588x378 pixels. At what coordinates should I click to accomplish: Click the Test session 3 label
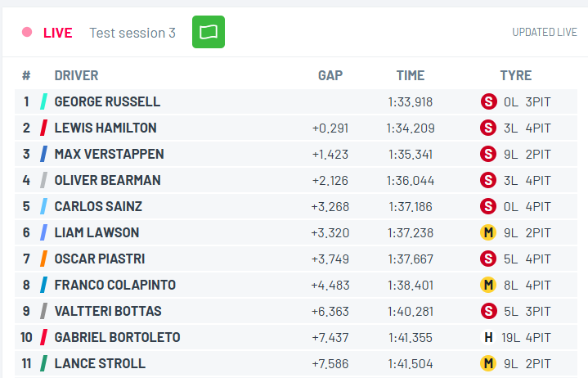[x=132, y=33]
